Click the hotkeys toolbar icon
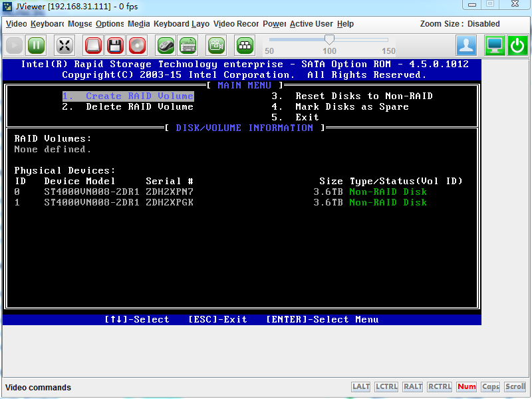This screenshot has width=532, height=399. coord(245,45)
